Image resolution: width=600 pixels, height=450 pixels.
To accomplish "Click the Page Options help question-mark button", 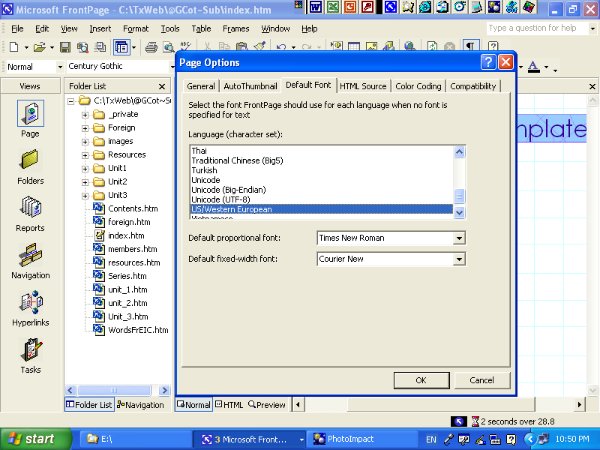I will tap(488, 63).
